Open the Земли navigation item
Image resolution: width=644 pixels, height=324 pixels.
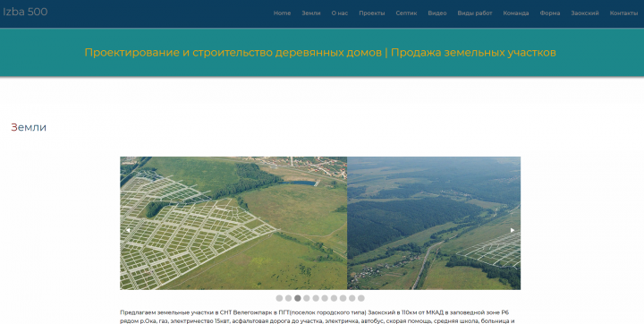(311, 13)
